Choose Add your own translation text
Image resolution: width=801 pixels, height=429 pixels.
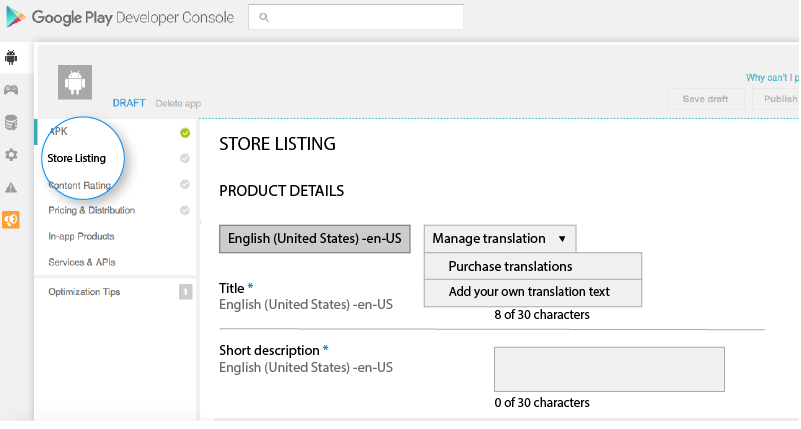533,292
